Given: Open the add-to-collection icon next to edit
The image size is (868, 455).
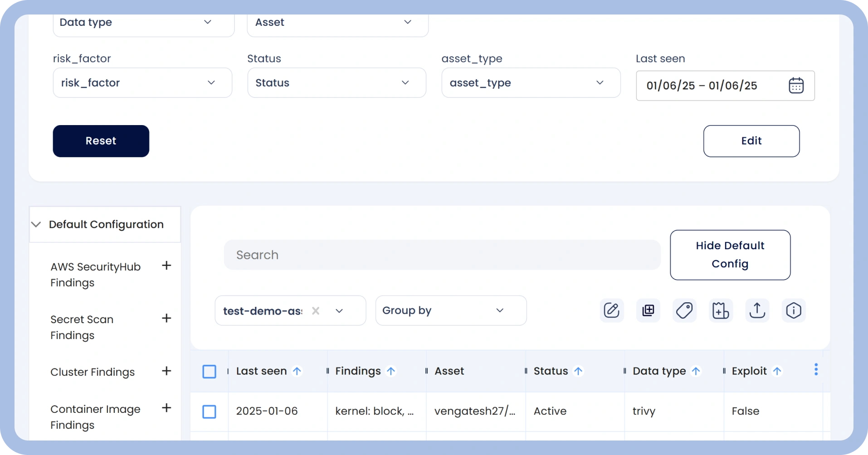Looking at the screenshot, I should 648,310.
